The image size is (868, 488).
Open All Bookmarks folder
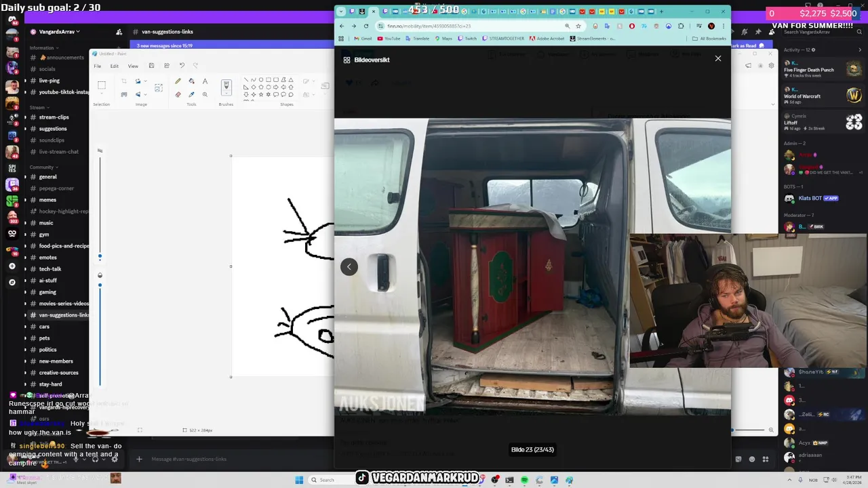[709, 39]
